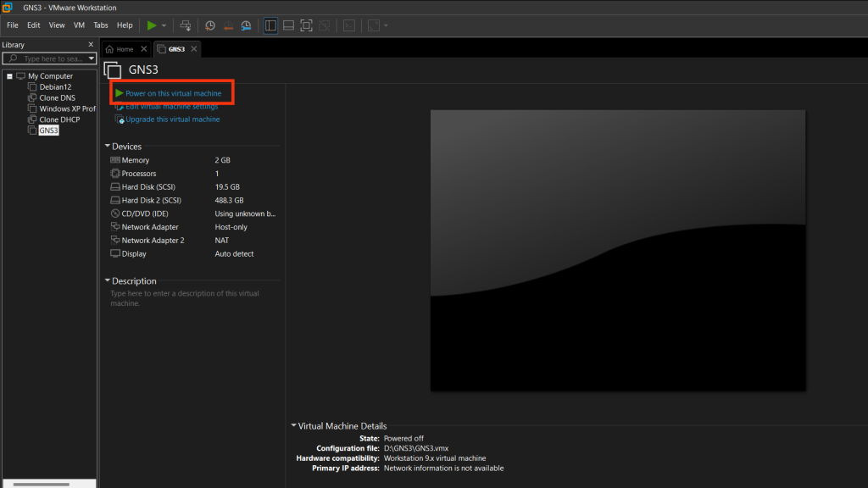Enter full screen mode via toolbar icon
The image size is (868, 488).
pyautogui.click(x=306, y=25)
